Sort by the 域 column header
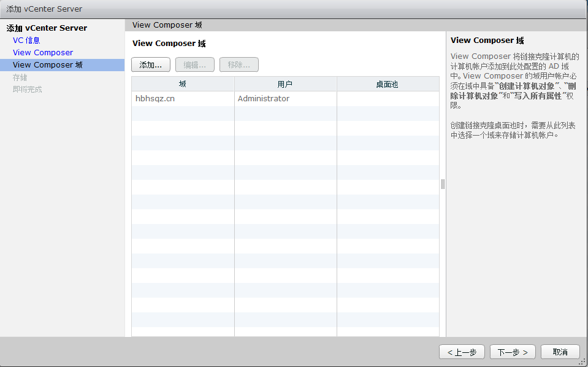 (x=183, y=84)
